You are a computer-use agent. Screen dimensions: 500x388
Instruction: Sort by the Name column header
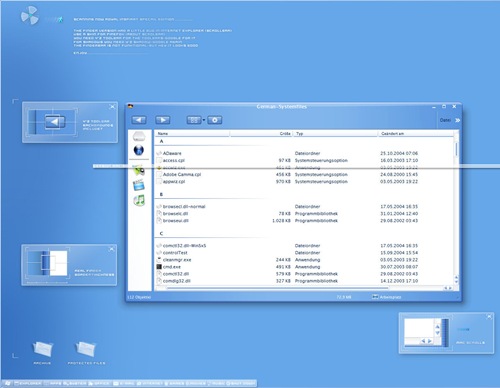[192, 134]
